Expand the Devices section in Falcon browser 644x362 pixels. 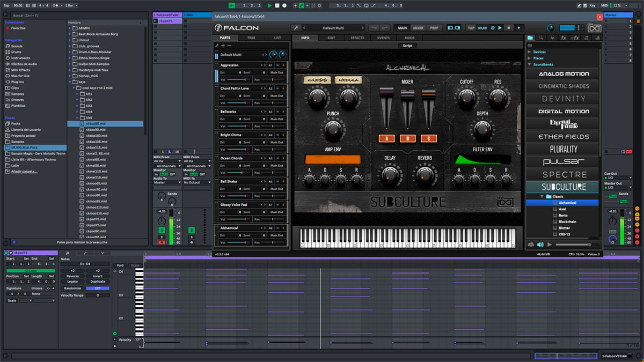point(528,52)
